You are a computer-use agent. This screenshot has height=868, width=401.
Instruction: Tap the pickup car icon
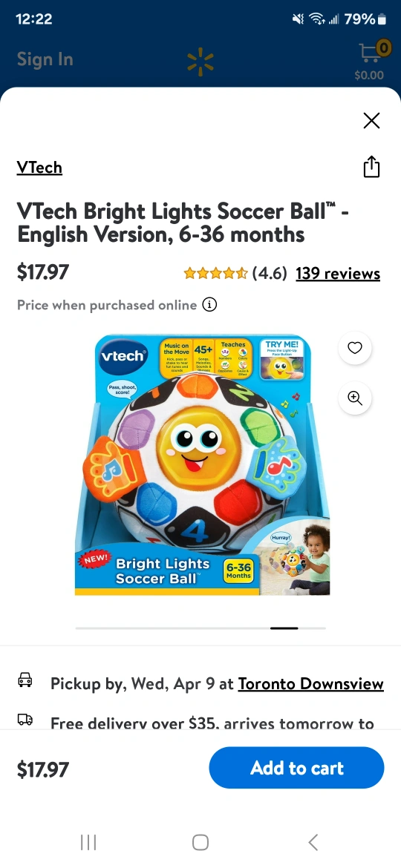point(25,680)
